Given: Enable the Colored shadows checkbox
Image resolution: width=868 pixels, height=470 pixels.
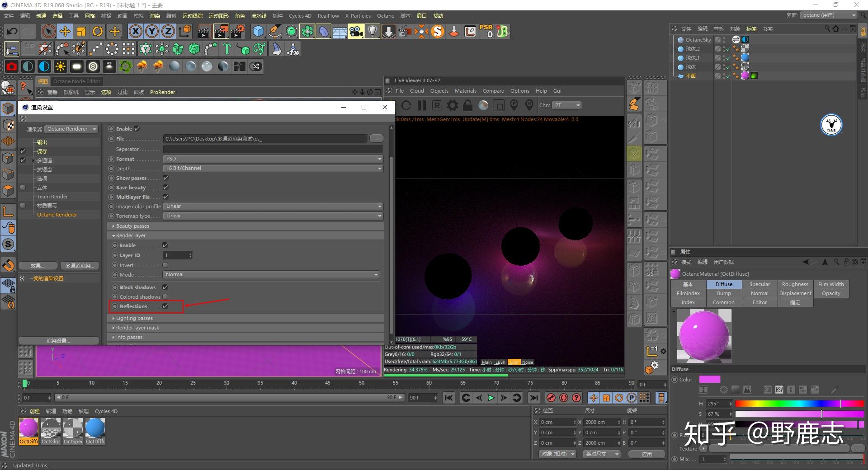Looking at the screenshot, I should [x=165, y=297].
